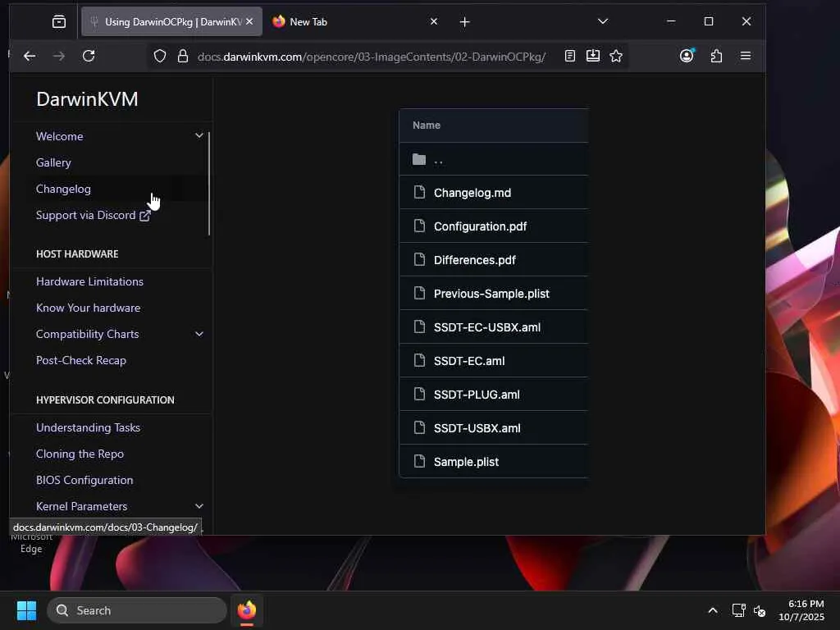Click SSDT-USBX.aml file icon
This screenshot has height=630, width=840.
pos(419,427)
